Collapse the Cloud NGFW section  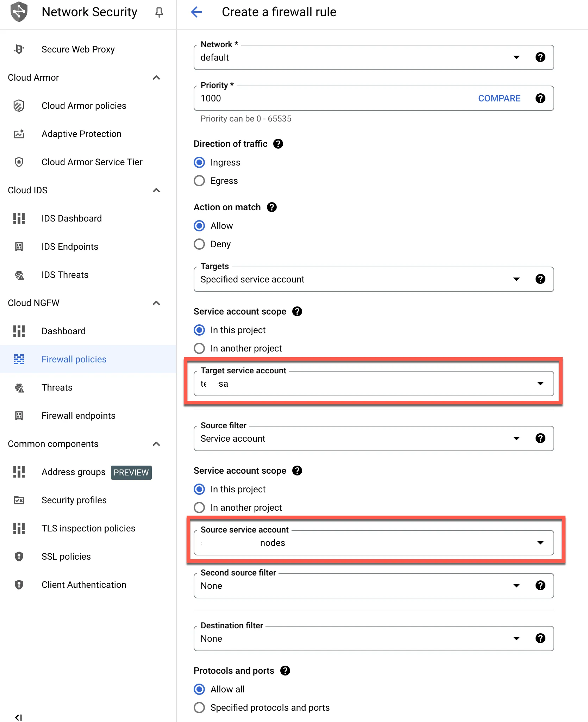point(156,303)
